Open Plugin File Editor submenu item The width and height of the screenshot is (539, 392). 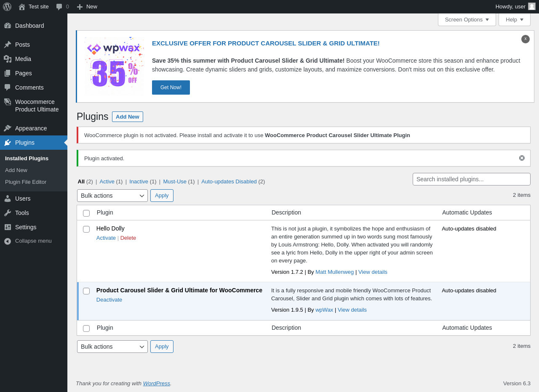click(x=26, y=182)
